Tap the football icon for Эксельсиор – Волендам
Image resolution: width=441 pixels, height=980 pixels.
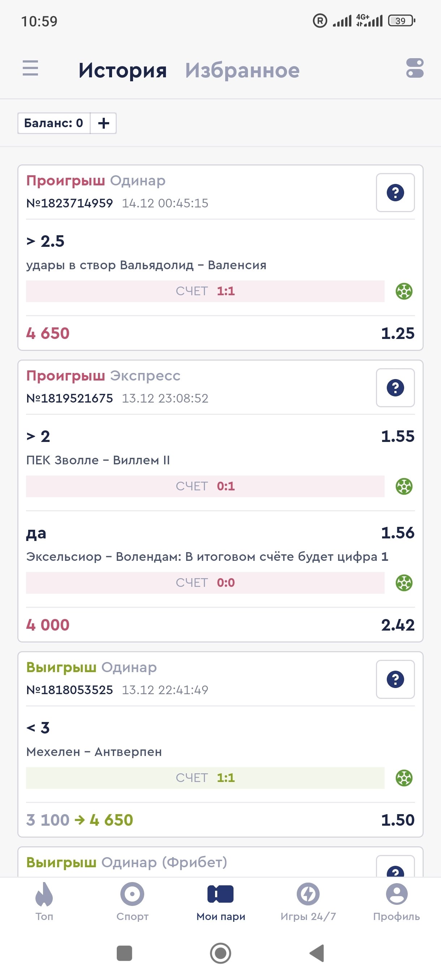coord(404,583)
